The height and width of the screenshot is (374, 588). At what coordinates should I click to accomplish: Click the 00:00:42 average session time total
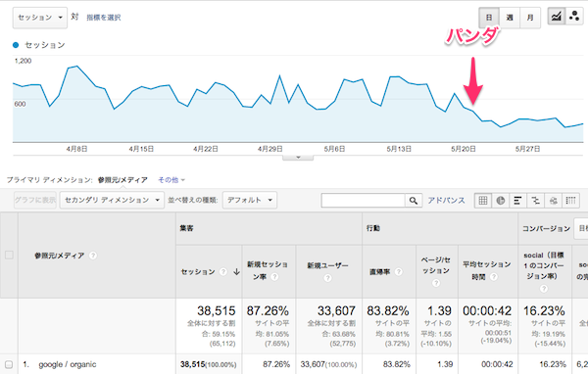[x=487, y=310]
